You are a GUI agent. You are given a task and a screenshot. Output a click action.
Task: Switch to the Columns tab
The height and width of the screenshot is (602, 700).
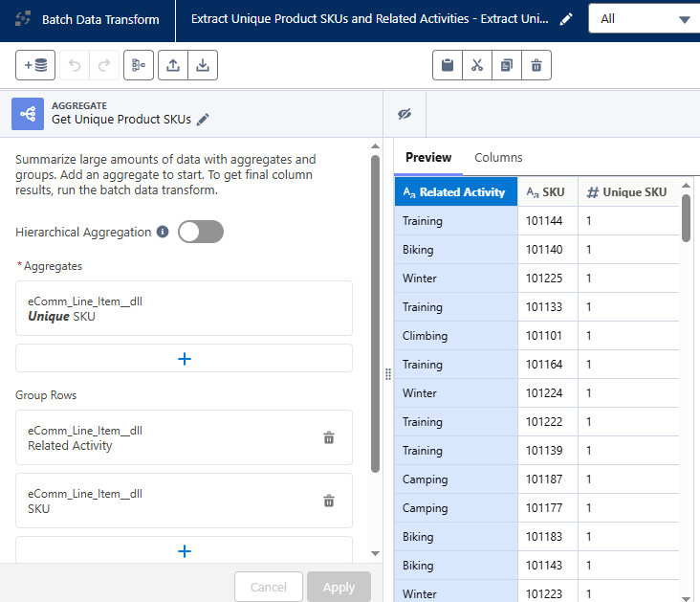click(x=498, y=157)
